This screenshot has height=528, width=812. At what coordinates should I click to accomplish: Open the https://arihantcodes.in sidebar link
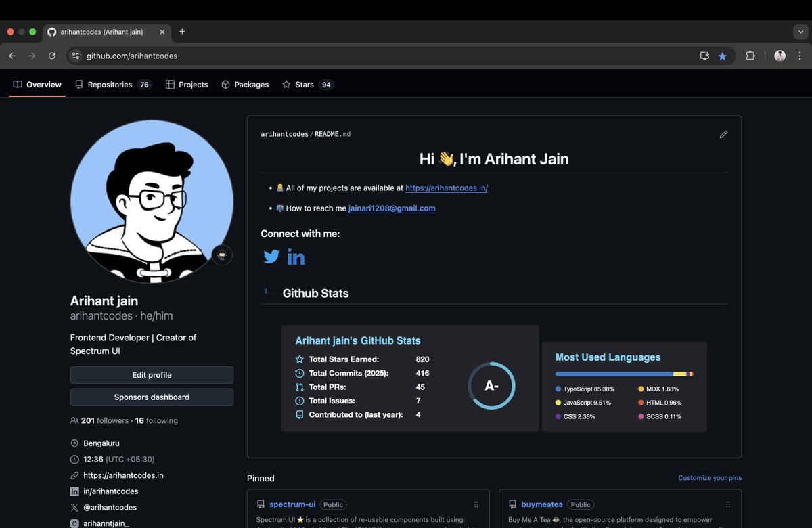[x=123, y=476]
